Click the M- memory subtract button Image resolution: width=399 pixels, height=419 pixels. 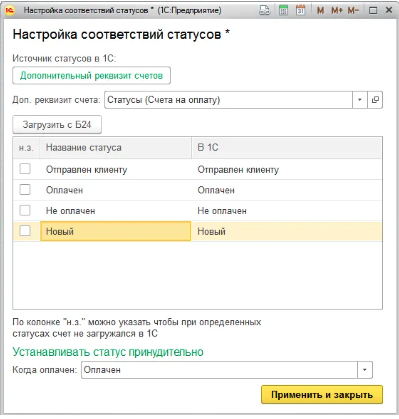353,11
